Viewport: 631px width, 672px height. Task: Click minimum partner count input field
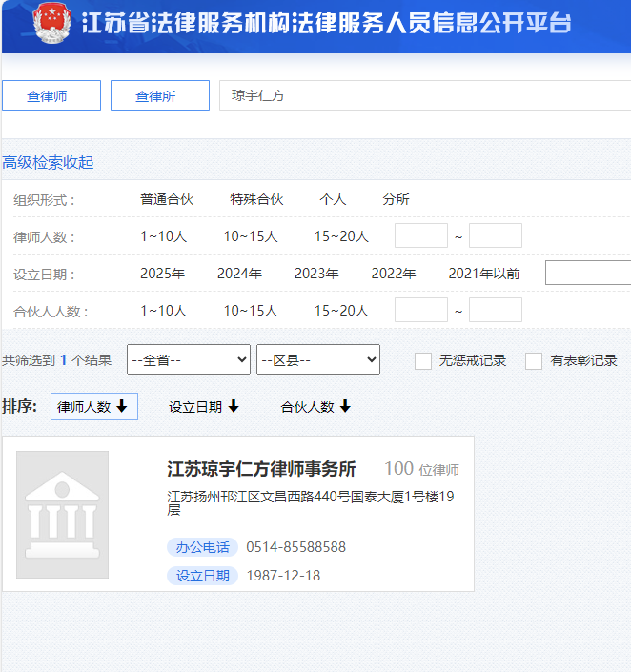(x=421, y=310)
